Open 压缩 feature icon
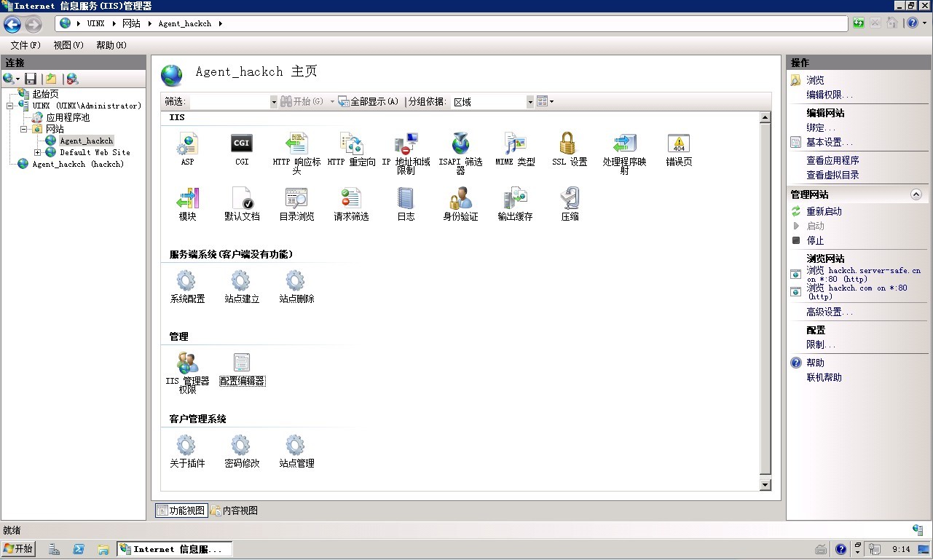Screen dimensions: 933x560 click(x=570, y=198)
